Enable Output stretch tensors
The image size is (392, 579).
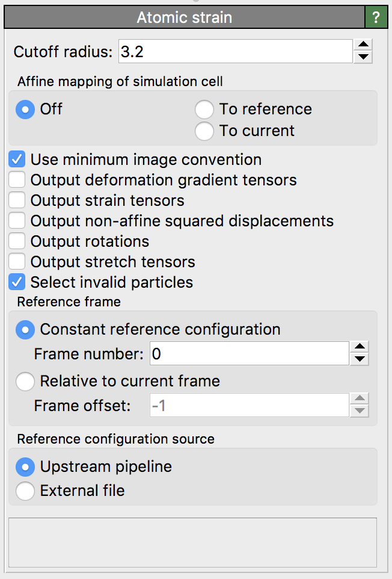click(x=17, y=262)
